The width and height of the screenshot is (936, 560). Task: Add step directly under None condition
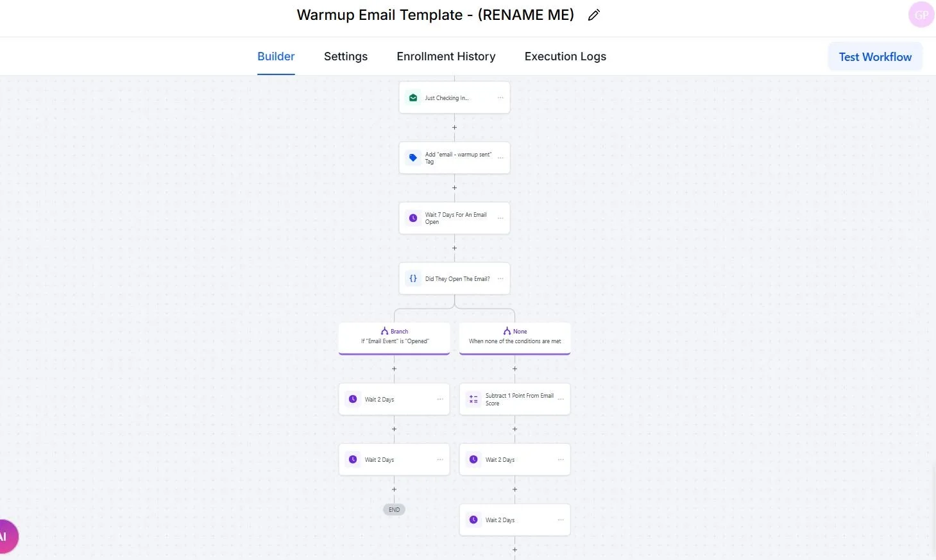click(515, 369)
